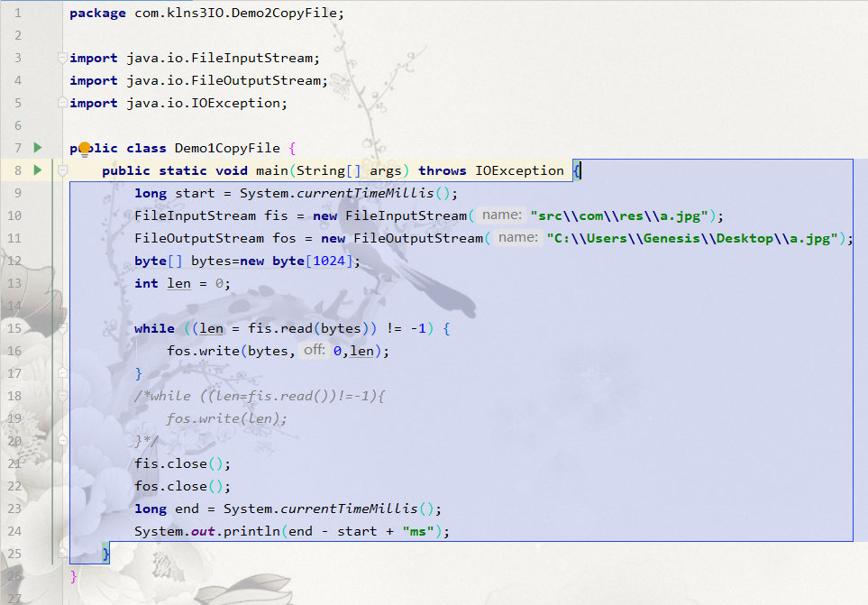Click the closing brace on line 25
This screenshot has width=868, height=605.
[x=105, y=553]
